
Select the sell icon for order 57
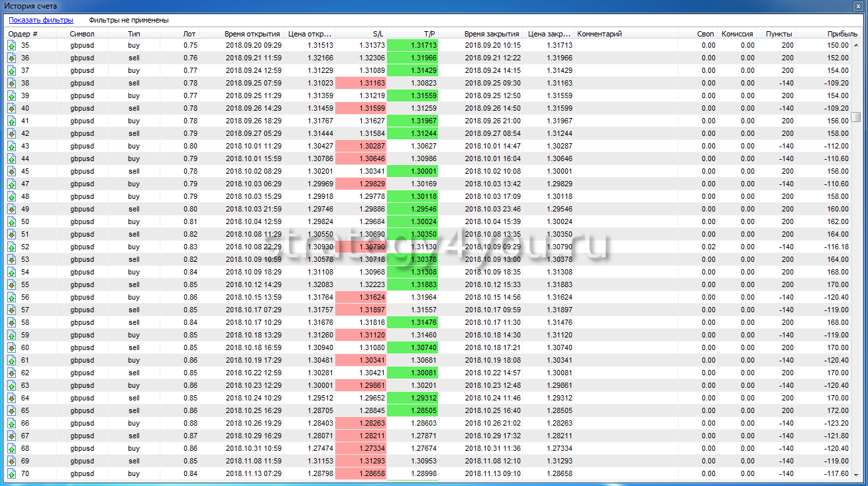[12, 310]
